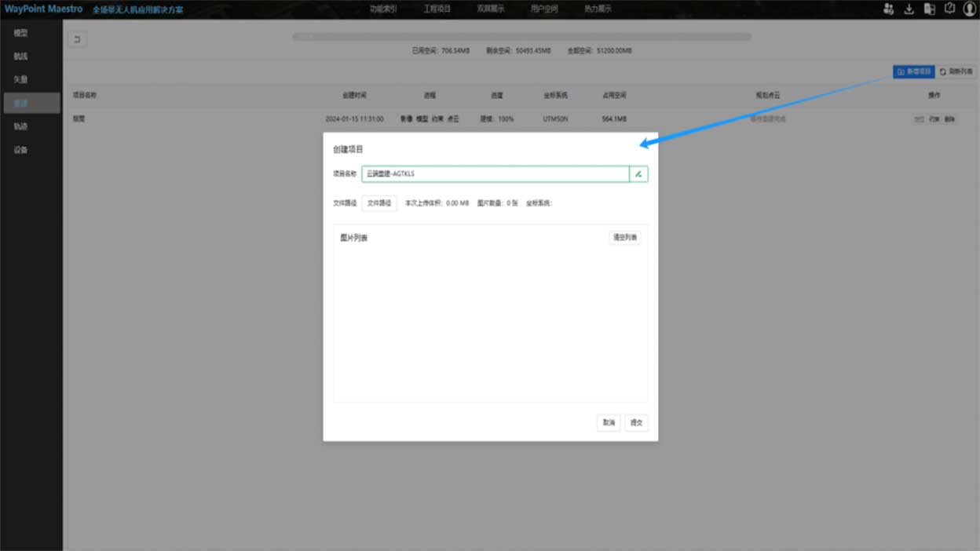Click the refresh list icon button

pyautogui.click(x=956, y=71)
